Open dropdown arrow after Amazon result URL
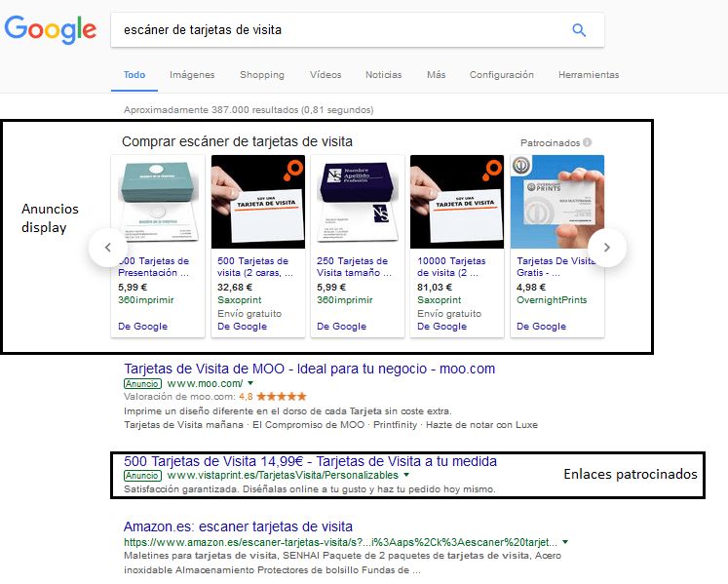This screenshot has width=728, height=584. point(565,541)
